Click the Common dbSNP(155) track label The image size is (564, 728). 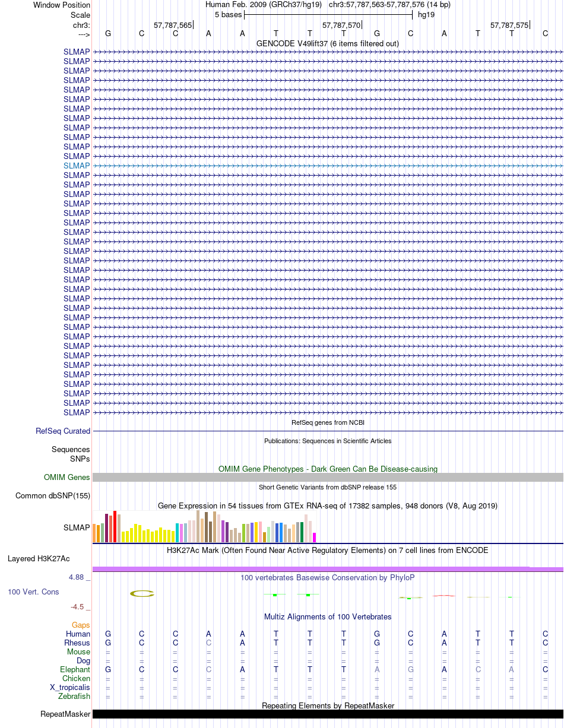coord(53,495)
